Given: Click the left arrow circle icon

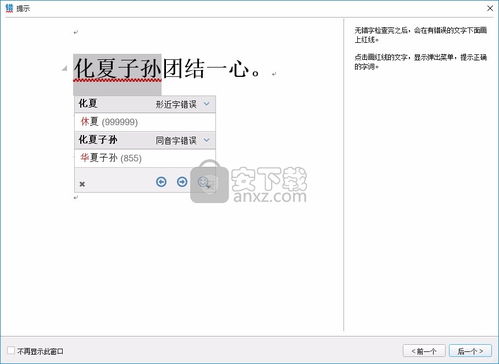Looking at the screenshot, I should 161,182.
